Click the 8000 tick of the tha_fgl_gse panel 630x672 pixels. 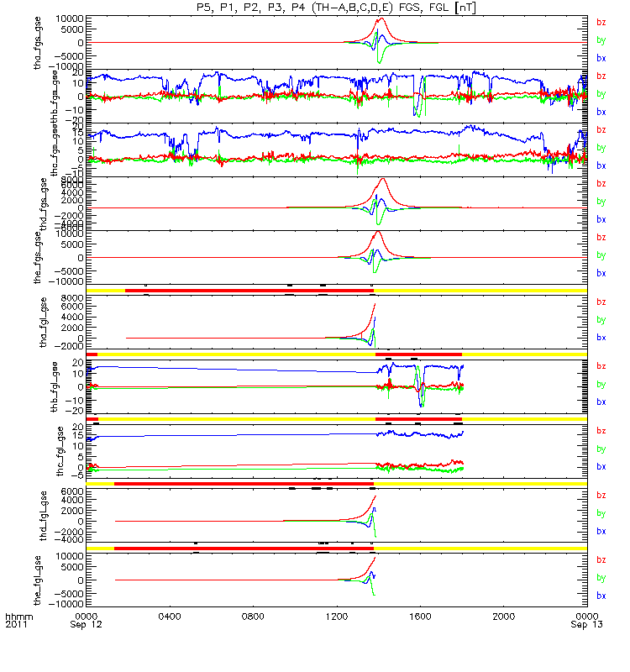[x=73, y=298]
